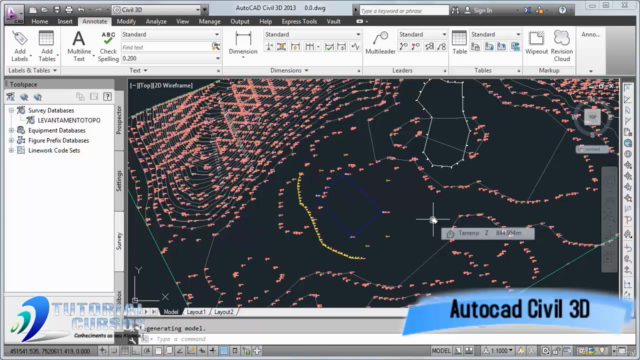The height and width of the screenshot is (360, 640).
Task: Toggle Polar Tracking in status bar
Action: (x=147, y=351)
